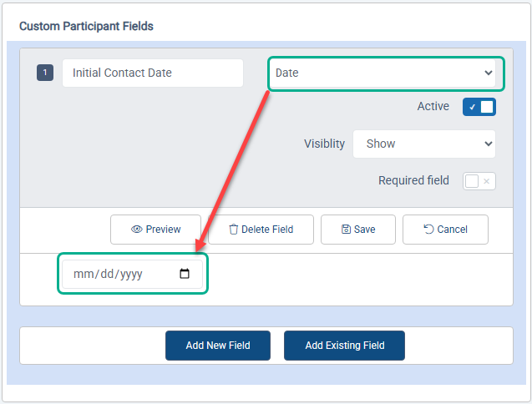
Task: Click the X mark on Required field switch
Action: 487,181
